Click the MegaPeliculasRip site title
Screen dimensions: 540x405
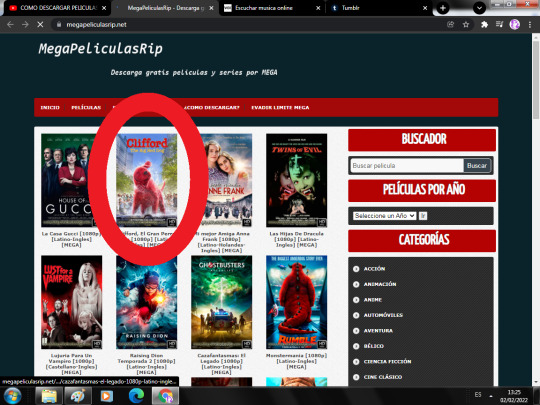point(100,49)
